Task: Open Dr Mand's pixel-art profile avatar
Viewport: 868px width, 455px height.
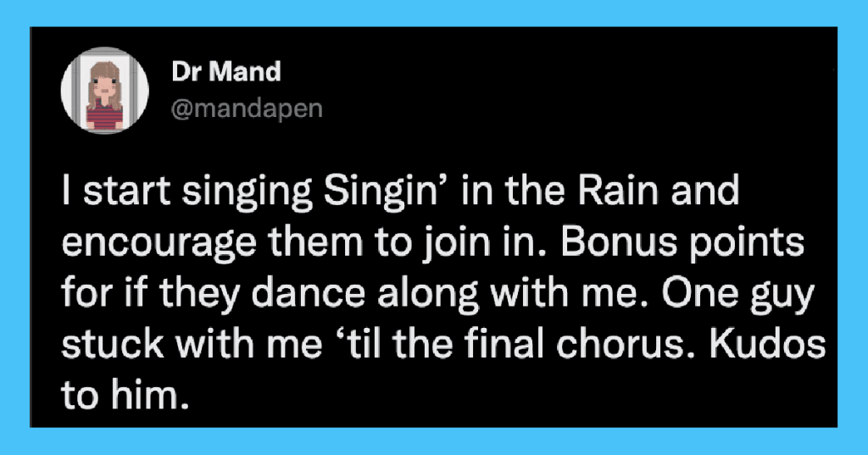Action: pyautogui.click(x=104, y=90)
